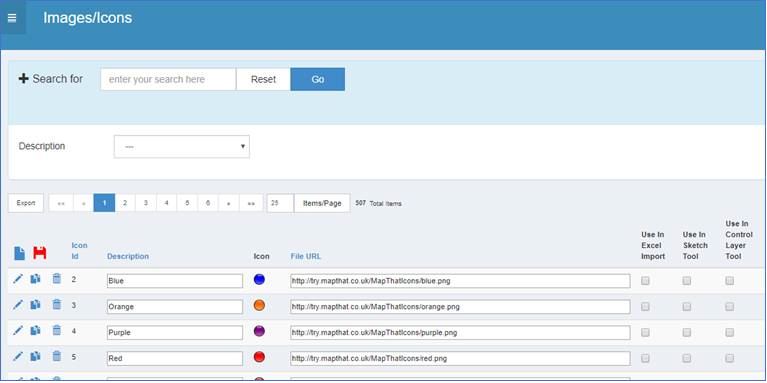Screen dimensions: 767x383
Task: Copy the Blue icon row
Action: tap(35, 279)
